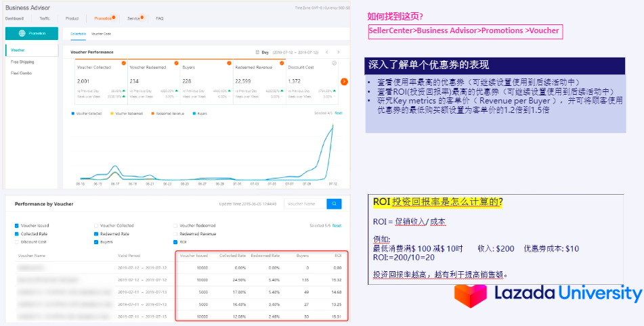The width and height of the screenshot is (644, 326).
Task: Select the Discount Cost metric card
Action: [x=335, y=63]
